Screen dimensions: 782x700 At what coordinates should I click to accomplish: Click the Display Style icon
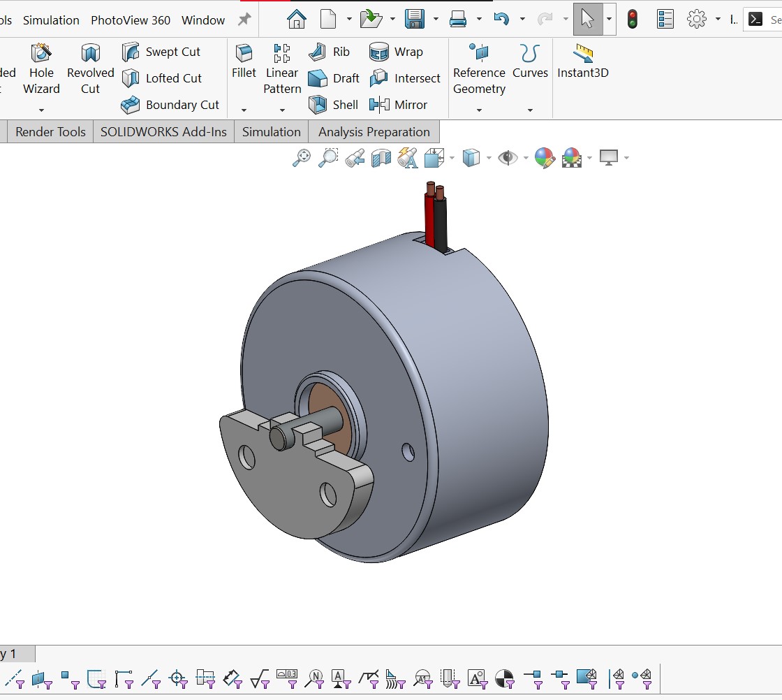pyautogui.click(x=471, y=158)
